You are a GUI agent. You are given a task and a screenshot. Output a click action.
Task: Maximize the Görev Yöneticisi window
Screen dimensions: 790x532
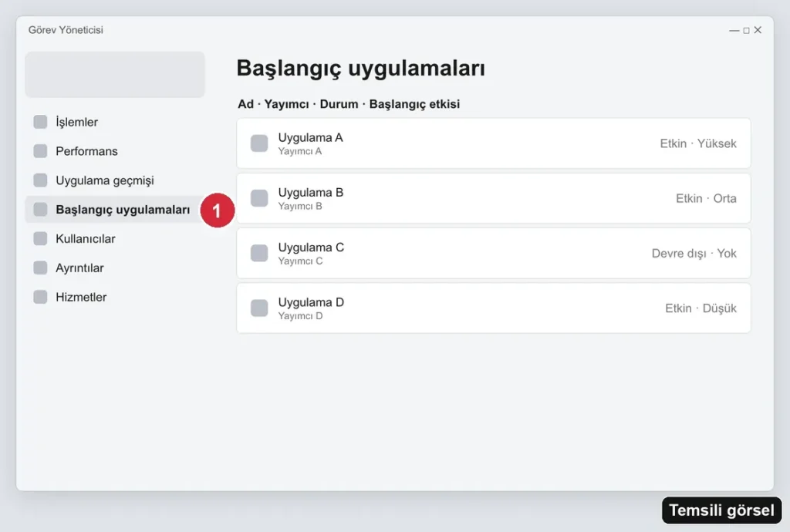[x=746, y=31]
